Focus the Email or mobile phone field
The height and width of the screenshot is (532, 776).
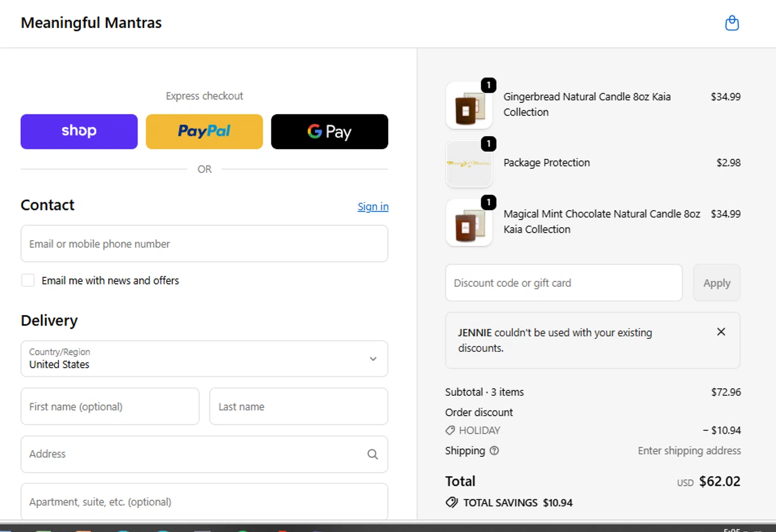click(204, 244)
